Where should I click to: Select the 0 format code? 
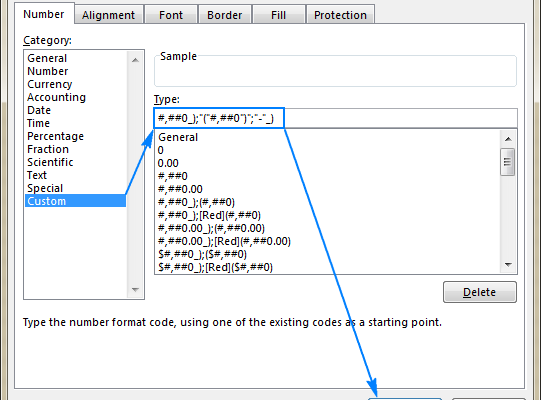[x=328, y=150]
